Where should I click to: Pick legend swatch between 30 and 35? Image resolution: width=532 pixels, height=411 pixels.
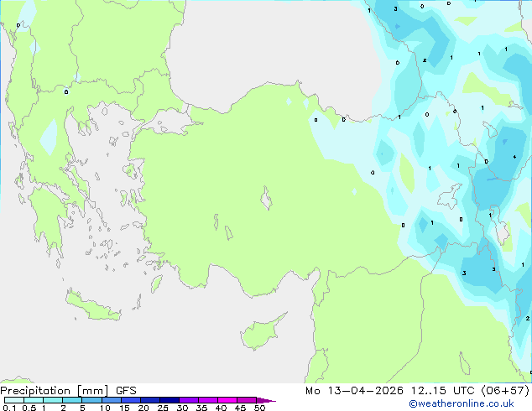(x=188, y=400)
